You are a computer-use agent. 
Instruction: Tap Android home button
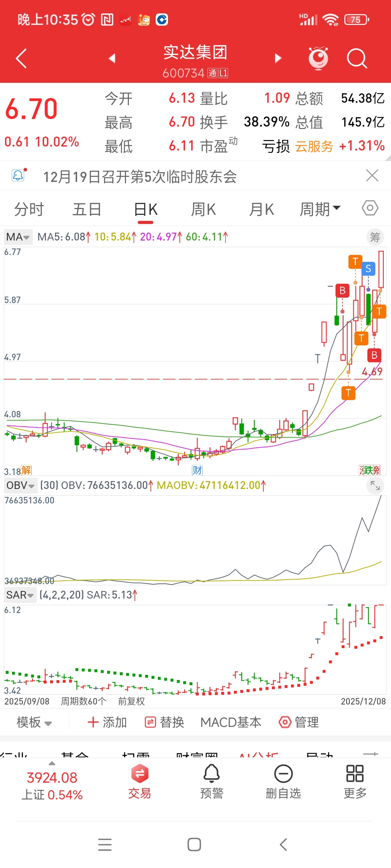(194, 845)
